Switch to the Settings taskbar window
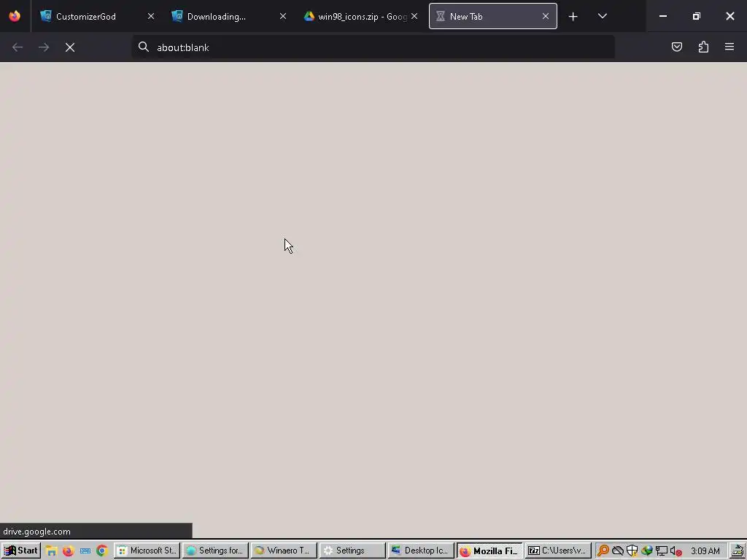This screenshot has height=560, width=747. click(x=352, y=551)
